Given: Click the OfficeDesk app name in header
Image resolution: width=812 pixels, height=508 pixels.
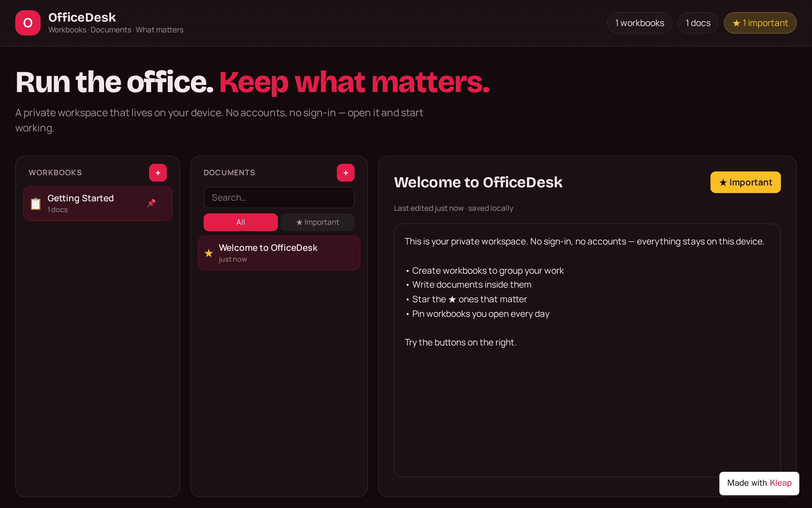Looking at the screenshot, I should (82, 17).
